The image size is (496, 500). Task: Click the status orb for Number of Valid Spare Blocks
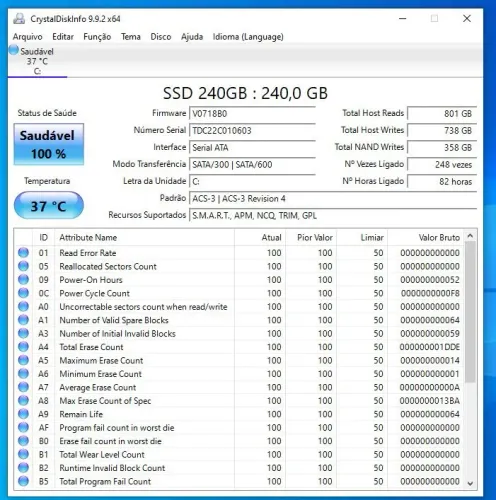[x=23, y=320]
